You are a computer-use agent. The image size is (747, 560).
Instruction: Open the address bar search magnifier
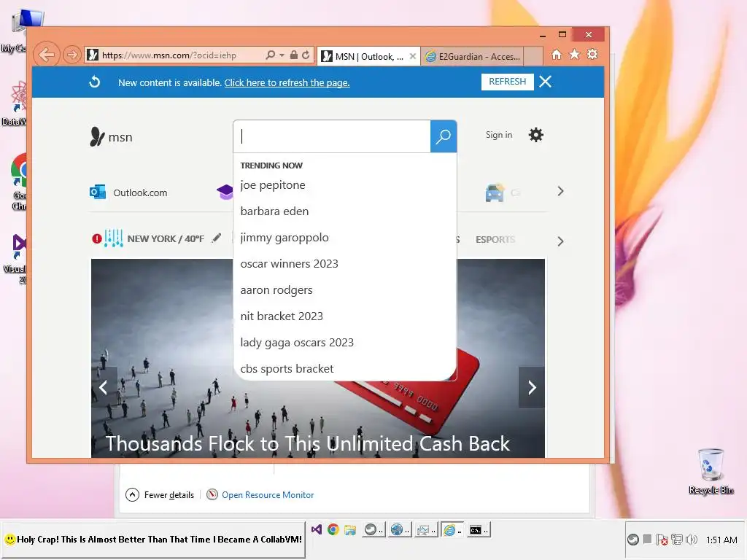coord(271,55)
